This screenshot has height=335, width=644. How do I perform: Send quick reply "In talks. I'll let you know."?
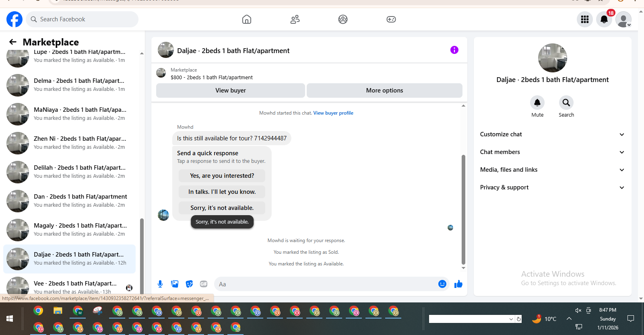tap(222, 192)
